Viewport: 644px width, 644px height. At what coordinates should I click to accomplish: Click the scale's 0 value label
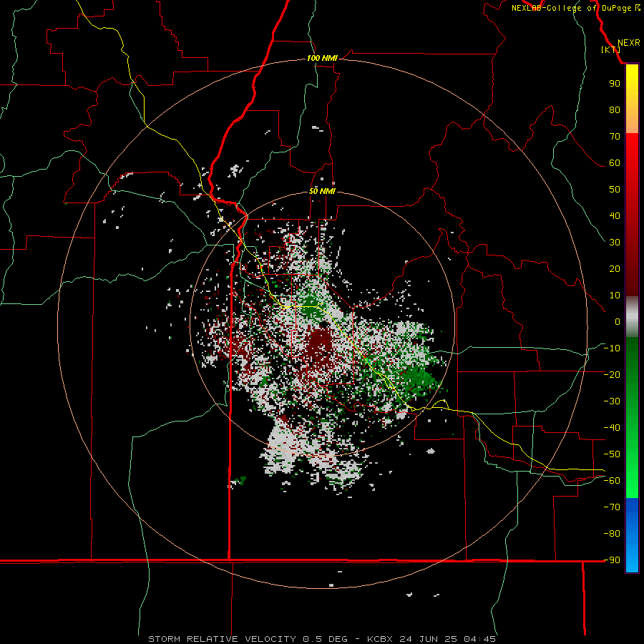point(618,322)
